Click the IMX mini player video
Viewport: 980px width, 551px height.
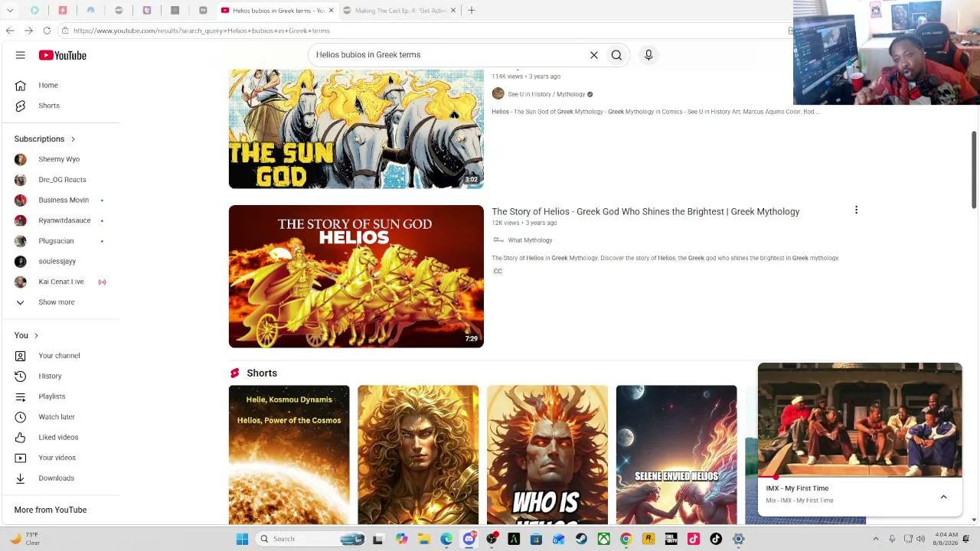pos(860,419)
